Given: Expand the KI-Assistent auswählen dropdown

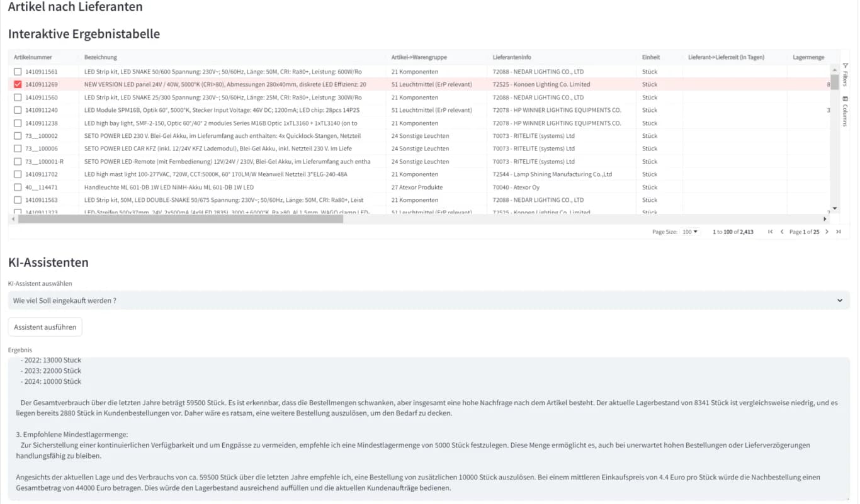Looking at the screenshot, I should click(428, 301).
